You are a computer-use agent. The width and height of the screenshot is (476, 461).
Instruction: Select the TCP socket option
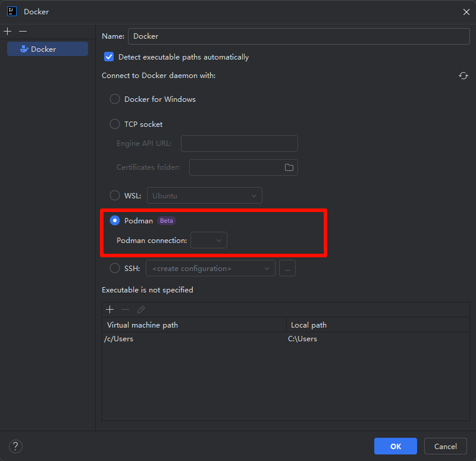(x=115, y=124)
